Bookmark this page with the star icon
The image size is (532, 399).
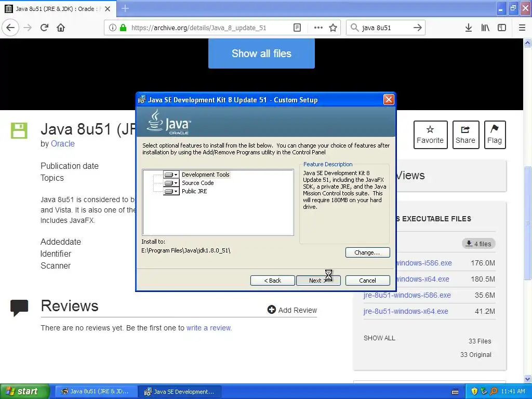coord(333,28)
